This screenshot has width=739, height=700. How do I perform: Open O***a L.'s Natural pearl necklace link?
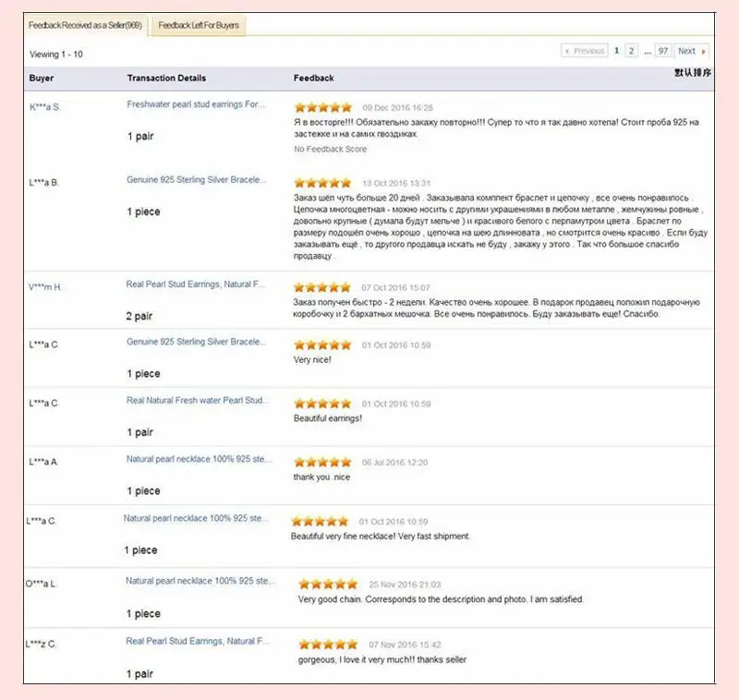point(200,581)
